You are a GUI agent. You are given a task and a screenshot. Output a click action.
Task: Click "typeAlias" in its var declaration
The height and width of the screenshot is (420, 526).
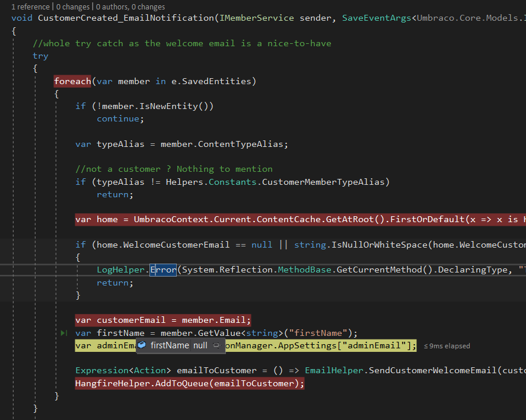pos(120,144)
